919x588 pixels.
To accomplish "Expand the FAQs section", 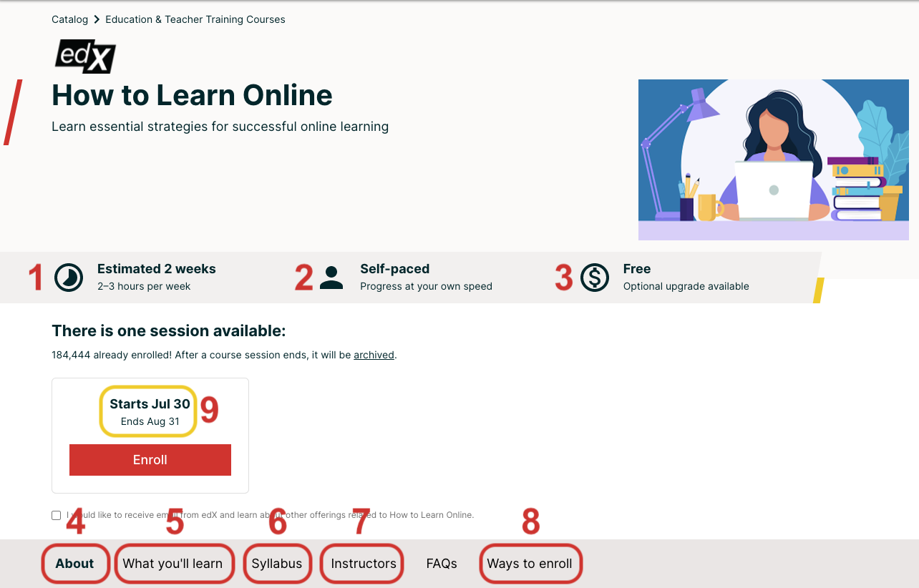I will [442, 564].
